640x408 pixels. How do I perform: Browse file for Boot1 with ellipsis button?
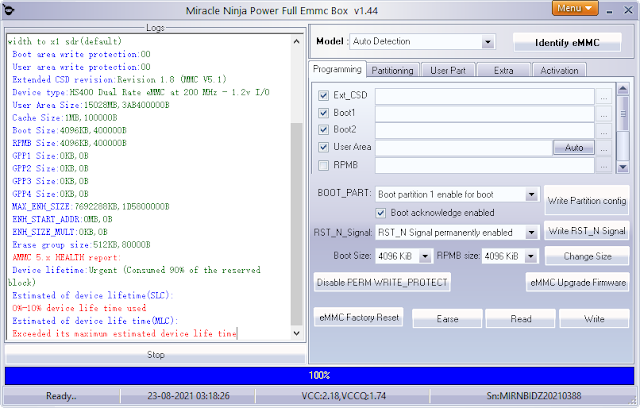click(x=604, y=114)
